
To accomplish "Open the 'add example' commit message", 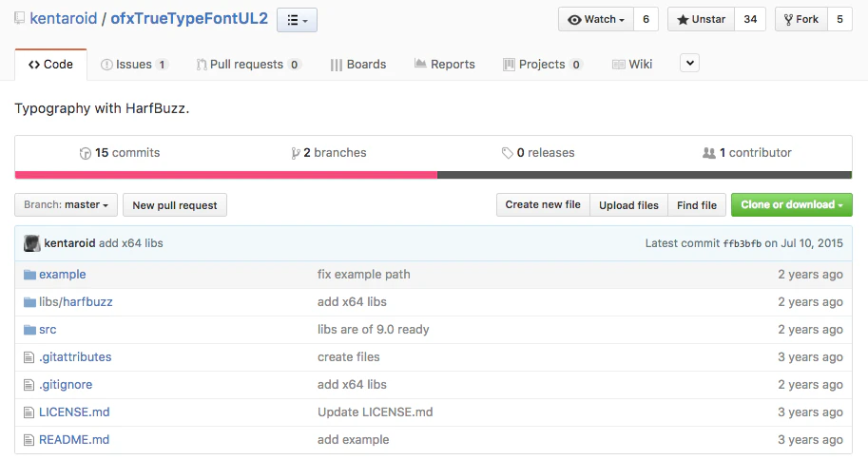I will tap(353, 440).
